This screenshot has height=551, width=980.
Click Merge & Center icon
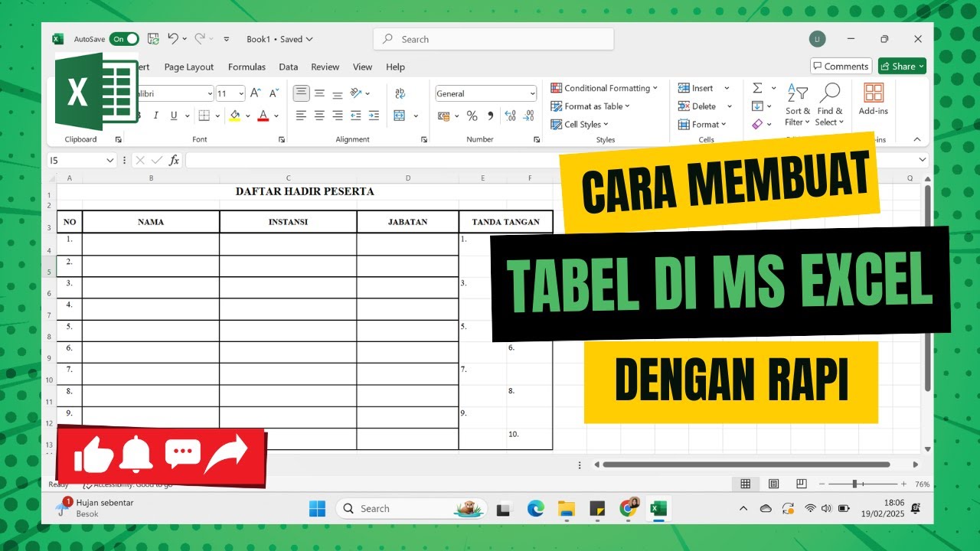[400, 116]
